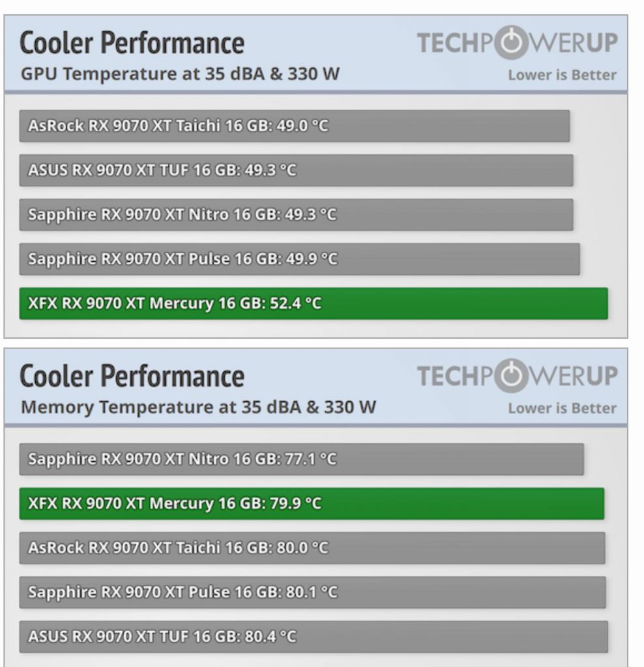The image size is (644, 667).
Task: Select the AsRock Taichi 49.0 °C bar
Action: (x=294, y=126)
